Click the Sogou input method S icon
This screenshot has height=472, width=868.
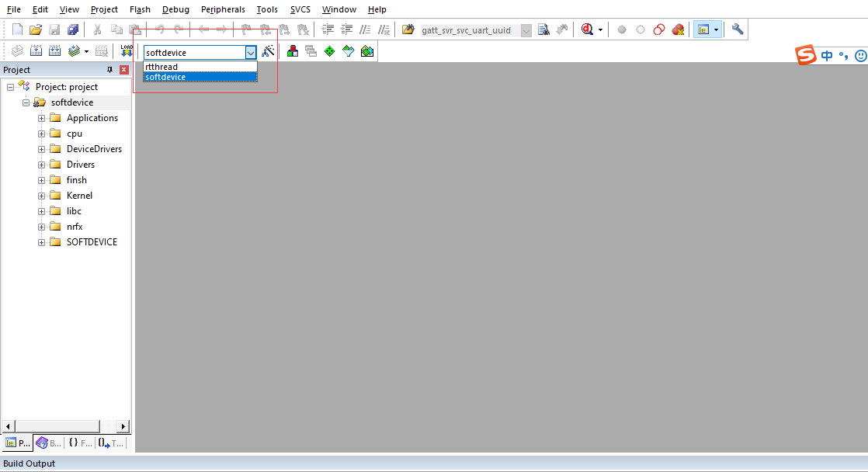click(807, 55)
